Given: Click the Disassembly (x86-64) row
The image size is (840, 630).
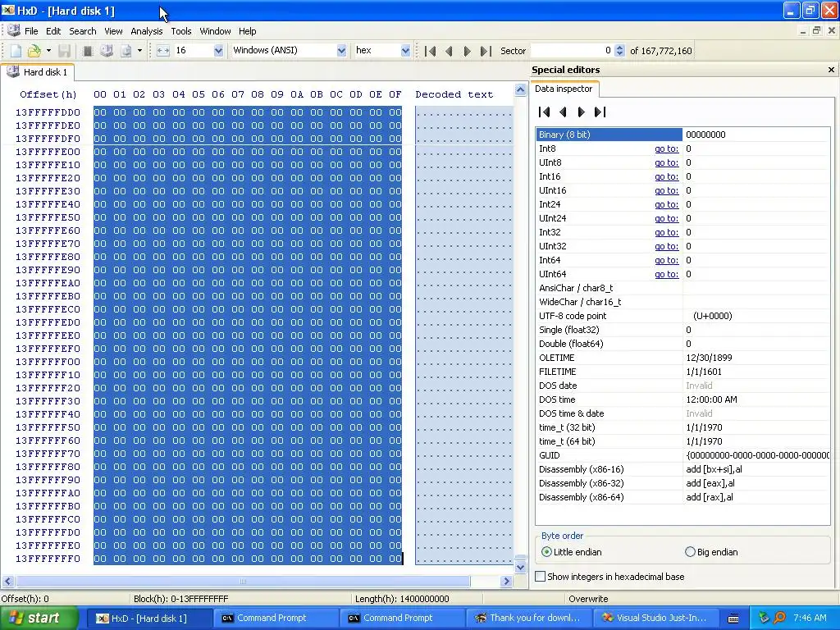Looking at the screenshot, I should [x=682, y=497].
